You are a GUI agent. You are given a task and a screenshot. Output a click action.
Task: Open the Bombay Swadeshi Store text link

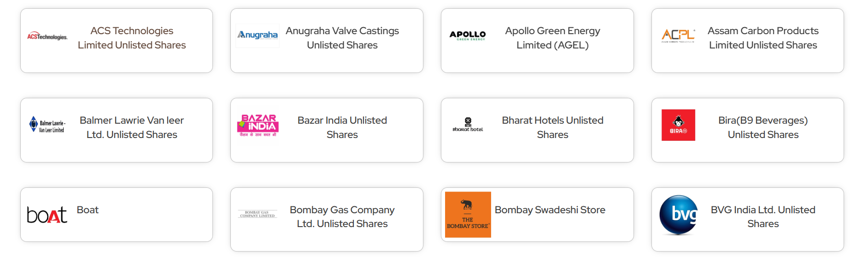click(x=550, y=210)
